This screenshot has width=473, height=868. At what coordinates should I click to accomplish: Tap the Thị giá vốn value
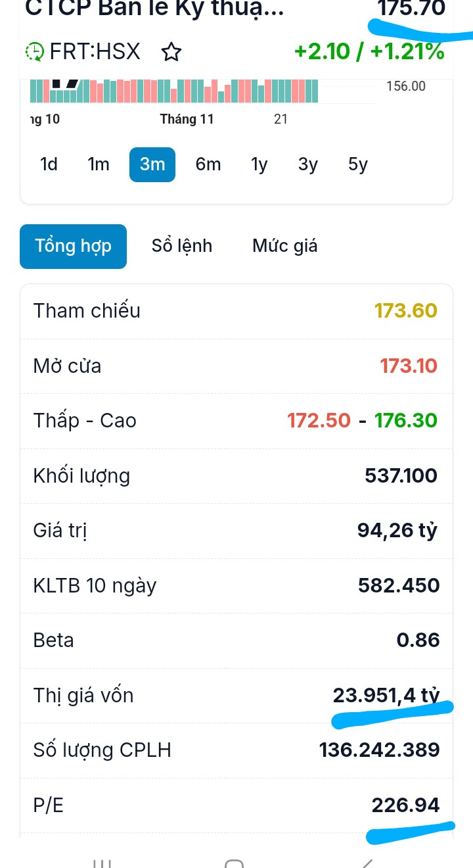[x=386, y=695]
